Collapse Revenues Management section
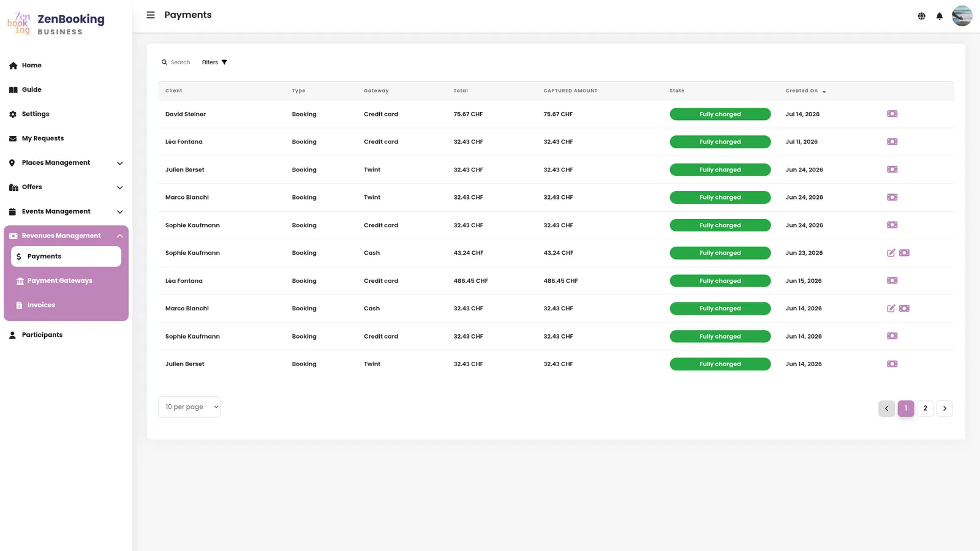Viewport: 980px width, 551px height. pyautogui.click(x=66, y=236)
